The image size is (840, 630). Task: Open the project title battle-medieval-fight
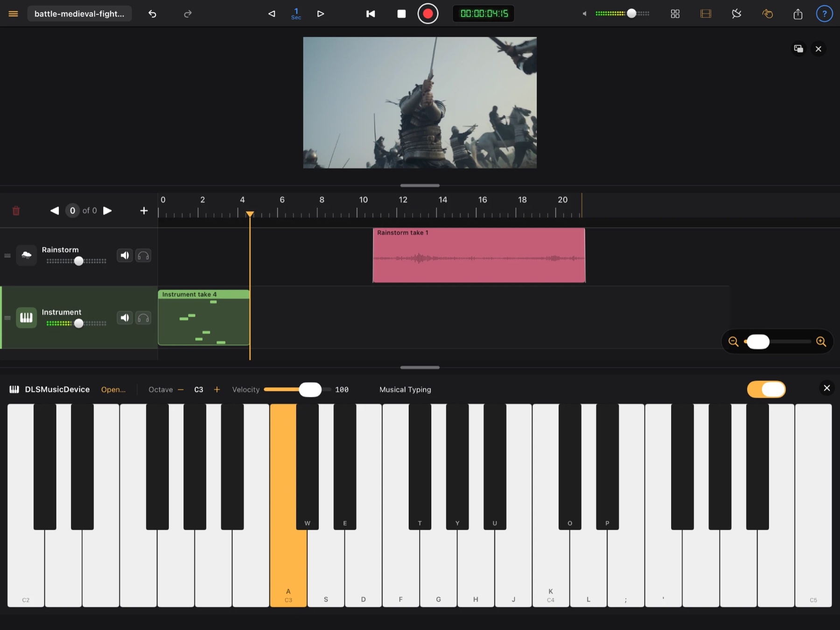pyautogui.click(x=79, y=14)
